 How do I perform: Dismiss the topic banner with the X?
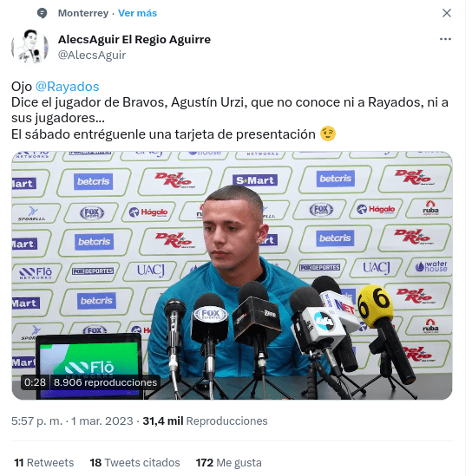(447, 13)
